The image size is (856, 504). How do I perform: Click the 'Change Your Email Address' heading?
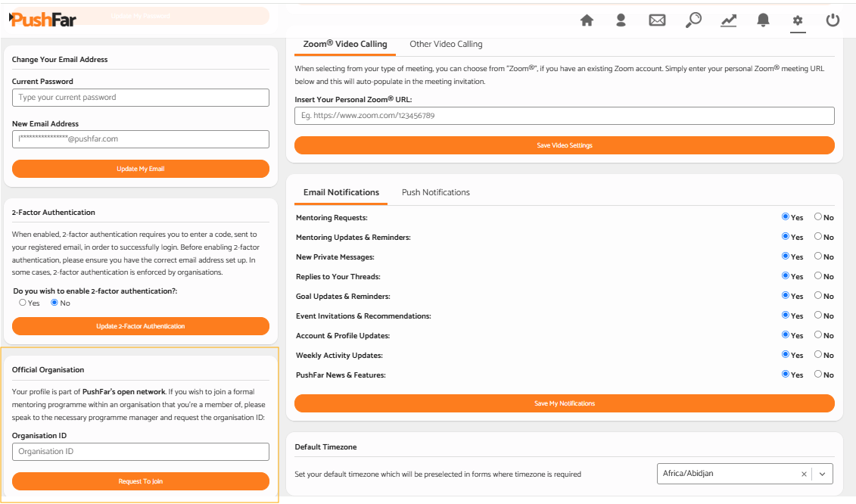[x=60, y=60]
